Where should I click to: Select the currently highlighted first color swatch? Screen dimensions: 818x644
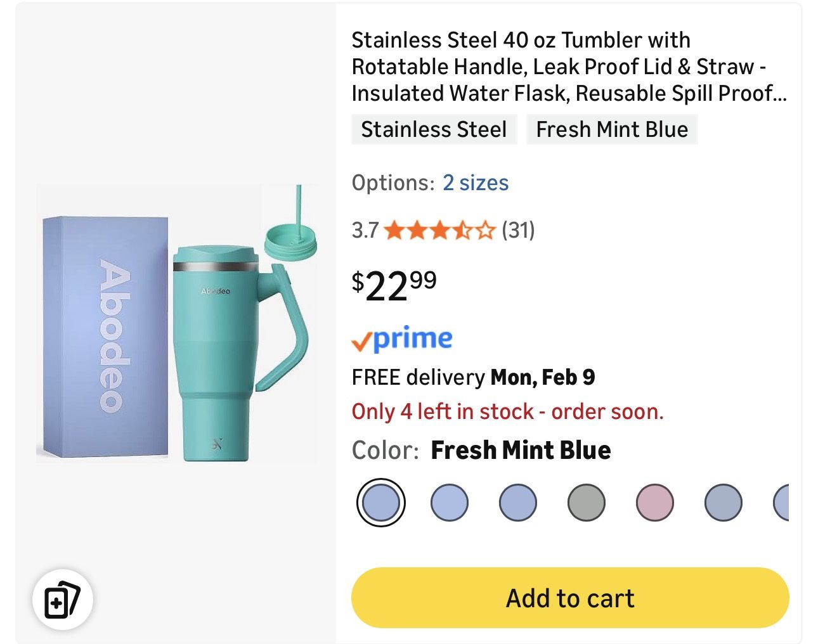[380, 503]
